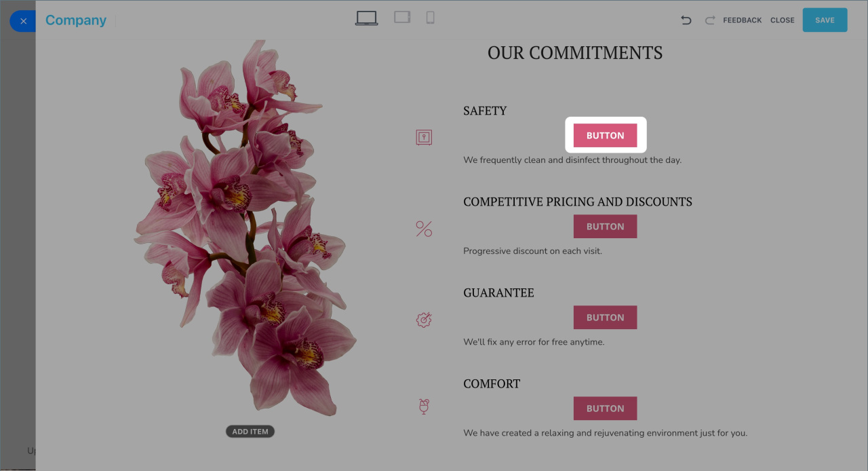Save the page with the Save button
The height and width of the screenshot is (471, 868).
tap(825, 20)
